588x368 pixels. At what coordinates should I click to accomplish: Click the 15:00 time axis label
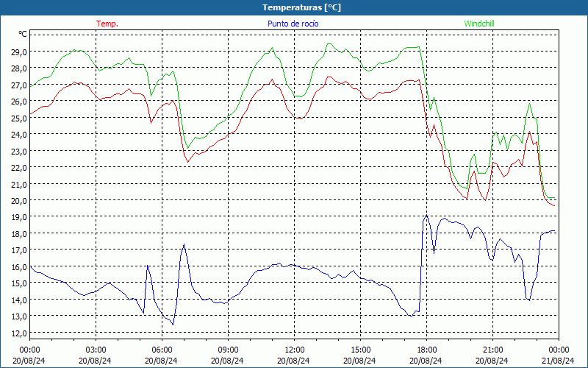pyautogui.click(x=360, y=350)
